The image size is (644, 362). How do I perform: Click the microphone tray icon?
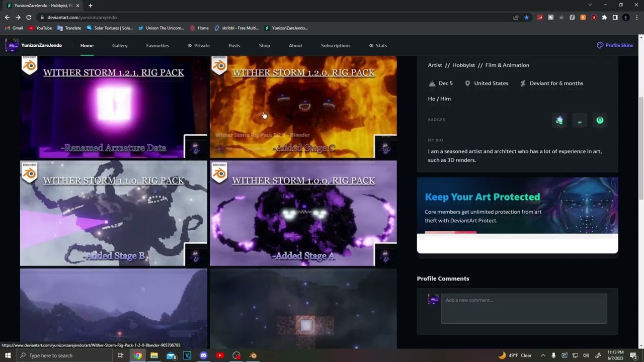tap(553, 355)
